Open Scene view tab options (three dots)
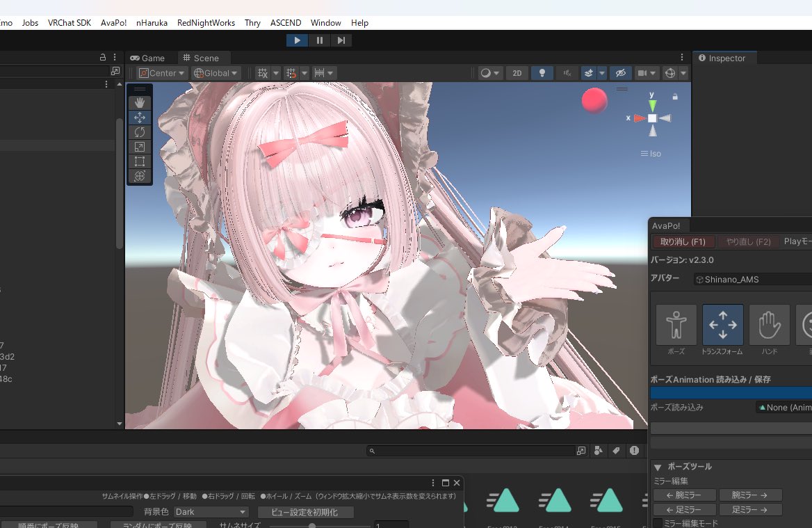Image resolution: width=812 pixels, height=528 pixels. pyautogui.click(x=682, y=58)
